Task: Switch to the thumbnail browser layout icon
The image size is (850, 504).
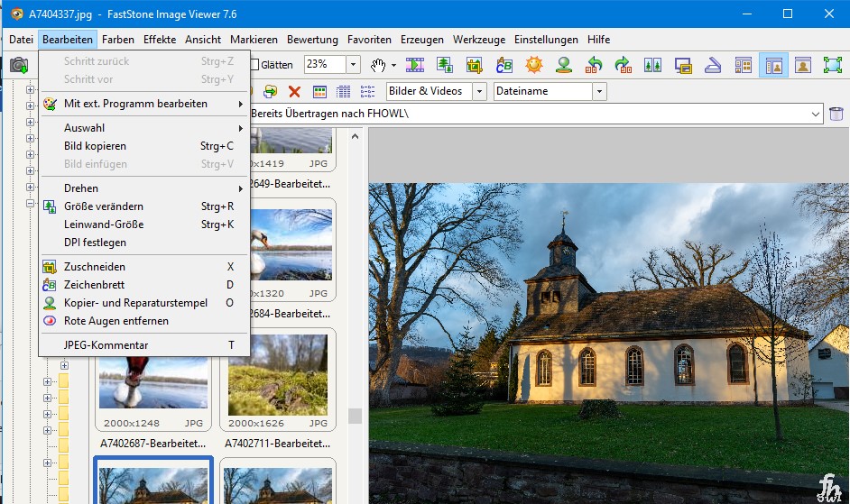Action: pos(744,65)
